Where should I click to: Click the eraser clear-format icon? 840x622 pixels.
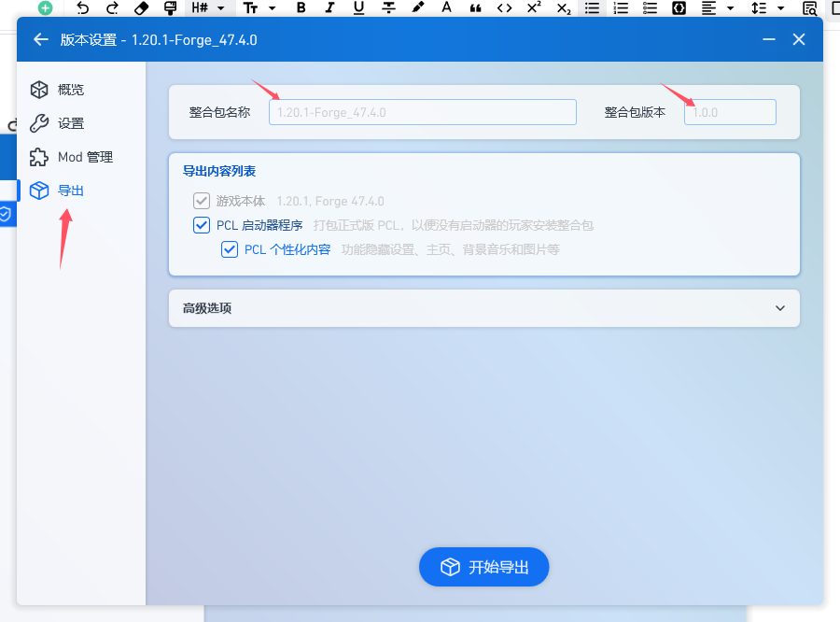[141, 8]
